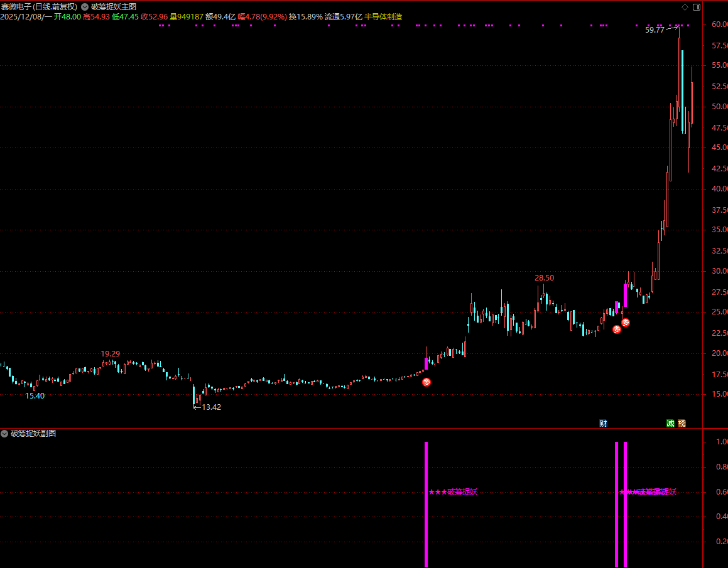This screenshot has width=728, height=568.
Task: Click the latest red circular signal marker
Action: (626, 323)
